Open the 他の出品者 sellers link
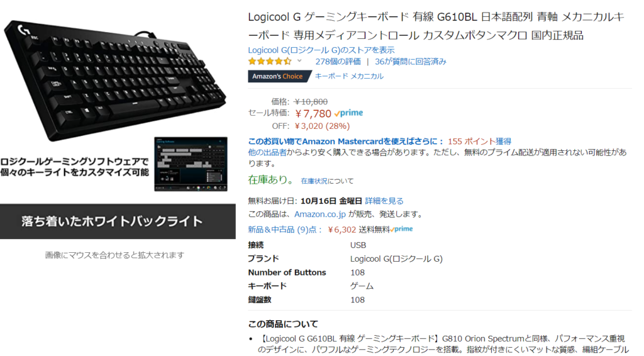The width and height of the screenshot is (644, 356). pyautogui.click(x=267, y=152)
